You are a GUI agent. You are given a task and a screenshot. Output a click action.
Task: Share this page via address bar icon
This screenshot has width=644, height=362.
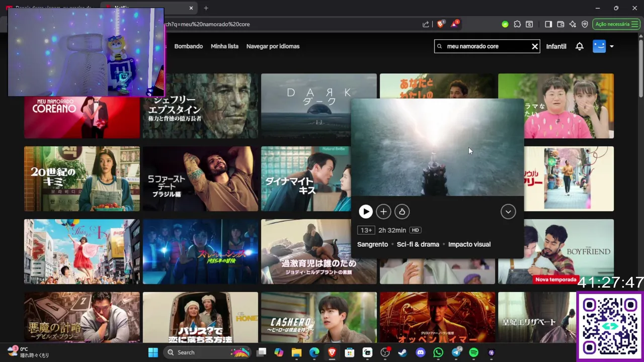coord(426,24)
